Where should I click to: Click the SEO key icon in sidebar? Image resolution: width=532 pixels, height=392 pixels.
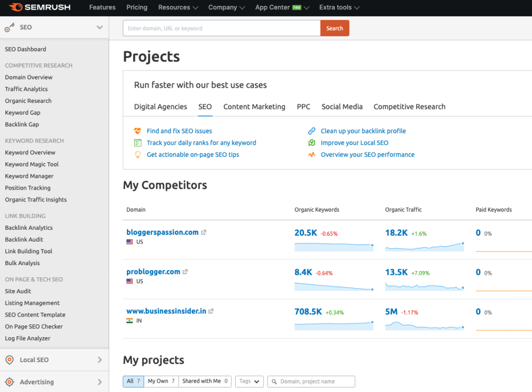9,27
